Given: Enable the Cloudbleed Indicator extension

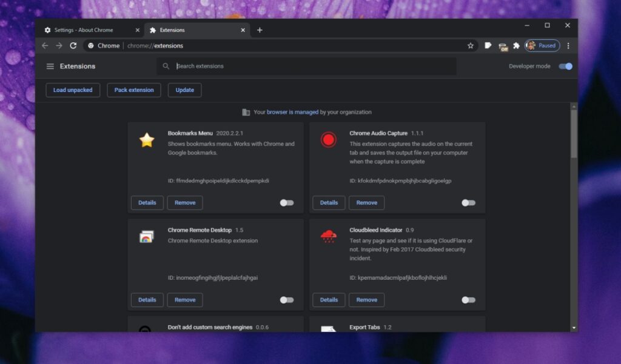Looking at the screenshot, I should [468, 300].
